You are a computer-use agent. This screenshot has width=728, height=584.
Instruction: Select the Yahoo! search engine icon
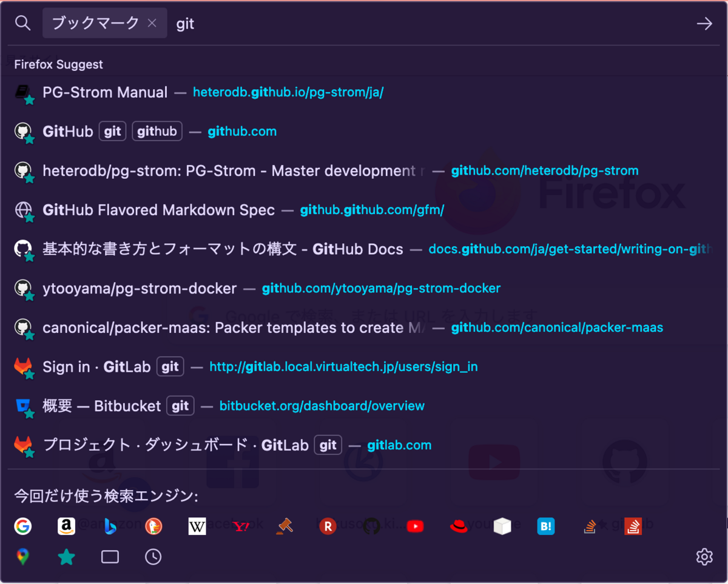pos(241,526)
